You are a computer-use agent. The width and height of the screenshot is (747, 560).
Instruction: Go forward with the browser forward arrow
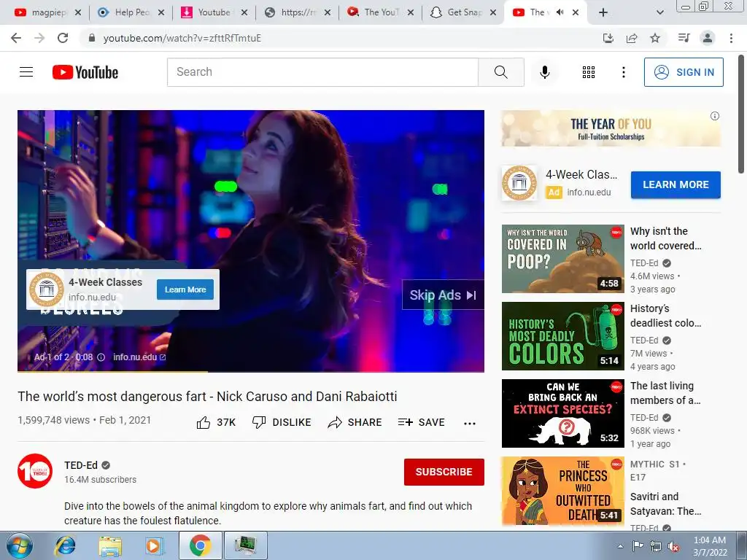(x=39, y=38)
